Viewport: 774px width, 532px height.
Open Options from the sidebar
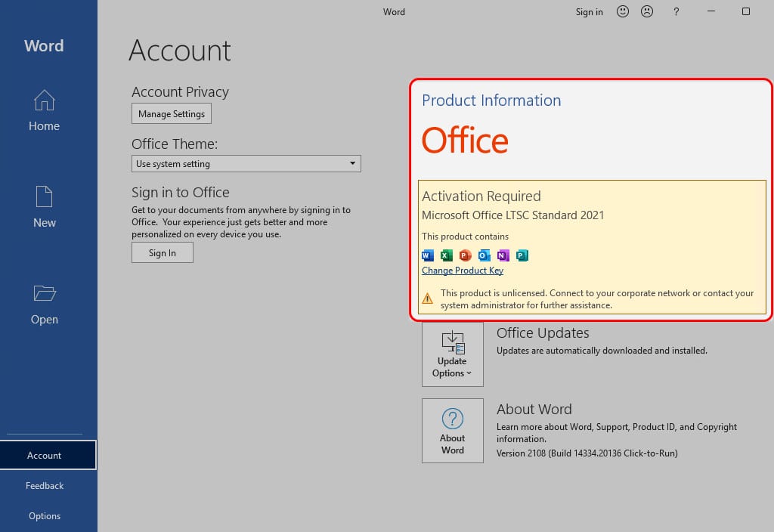(x=45, y=515)
